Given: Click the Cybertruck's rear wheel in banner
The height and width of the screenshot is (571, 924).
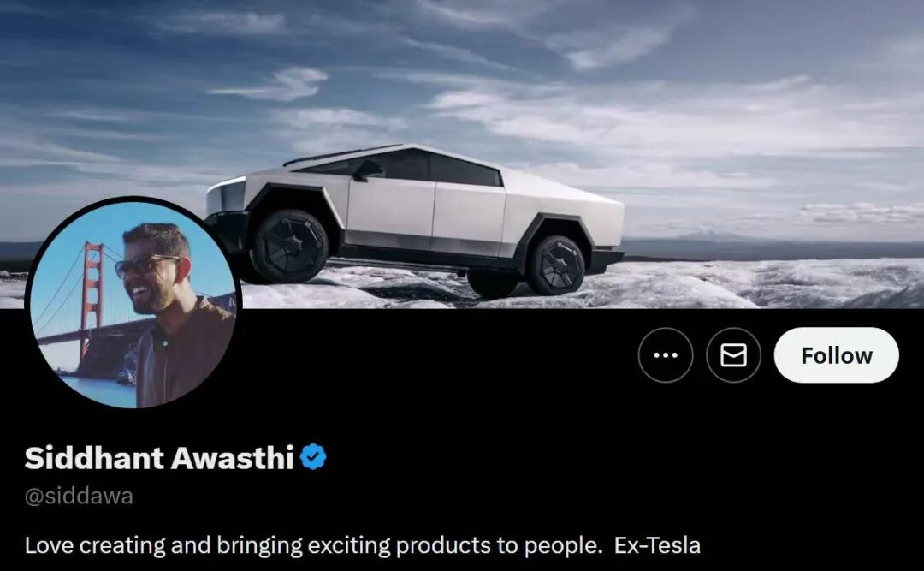Looking at the screenshot, I should tap(556, 265).
